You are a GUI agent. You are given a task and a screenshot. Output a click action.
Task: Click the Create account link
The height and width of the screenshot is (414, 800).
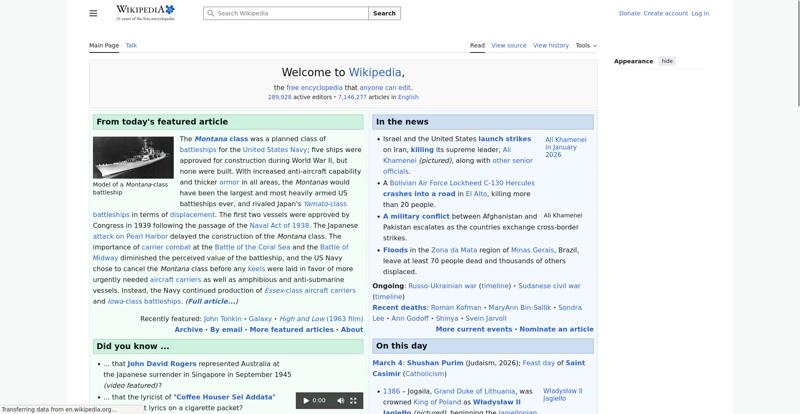[x=665, y=14]
